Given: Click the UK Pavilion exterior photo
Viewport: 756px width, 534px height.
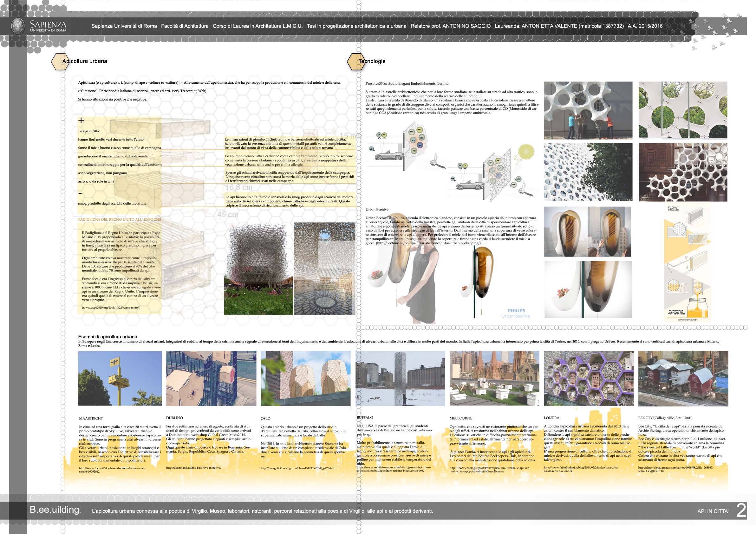Looking at the screenshot, I should [258, 269].
